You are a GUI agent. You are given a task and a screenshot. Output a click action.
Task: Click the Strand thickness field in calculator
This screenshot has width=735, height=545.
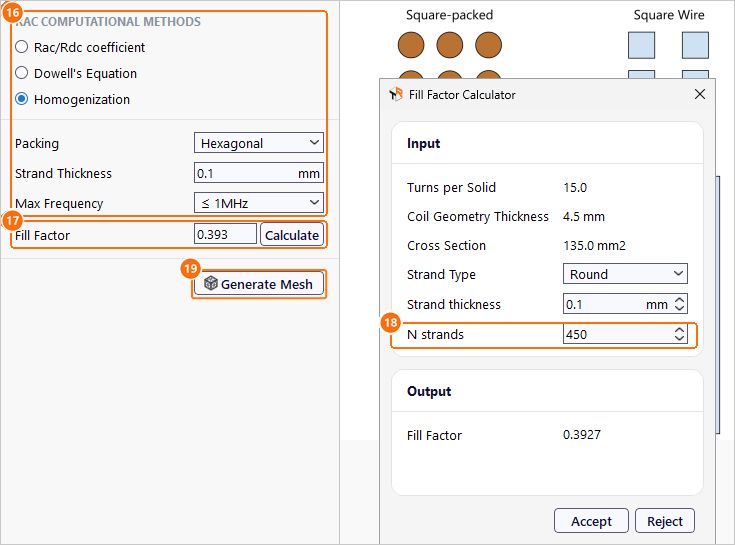pos(625,304)
